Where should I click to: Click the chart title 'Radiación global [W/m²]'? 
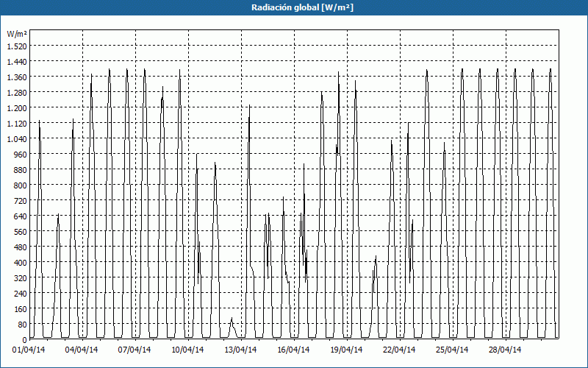pos(302,7)
